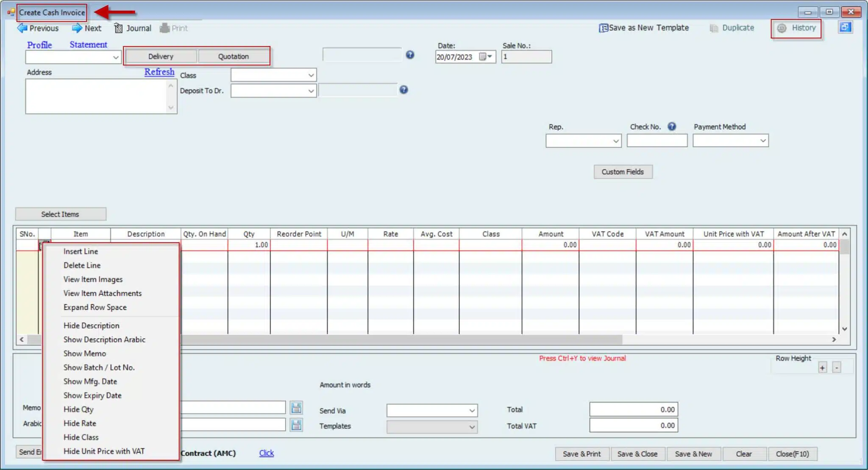Expand the Send Via dropdown
This screenshot has height=470, width=868.
click(472, 411)
